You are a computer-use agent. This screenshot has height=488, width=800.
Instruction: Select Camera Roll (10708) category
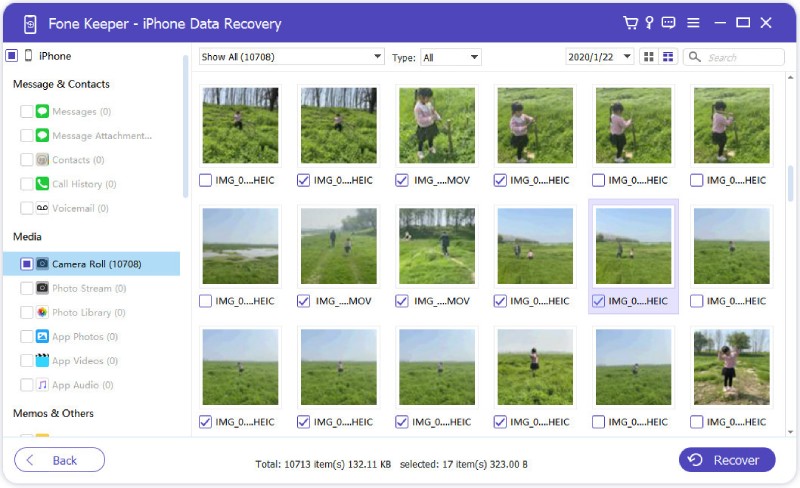[x=92, y=263]
